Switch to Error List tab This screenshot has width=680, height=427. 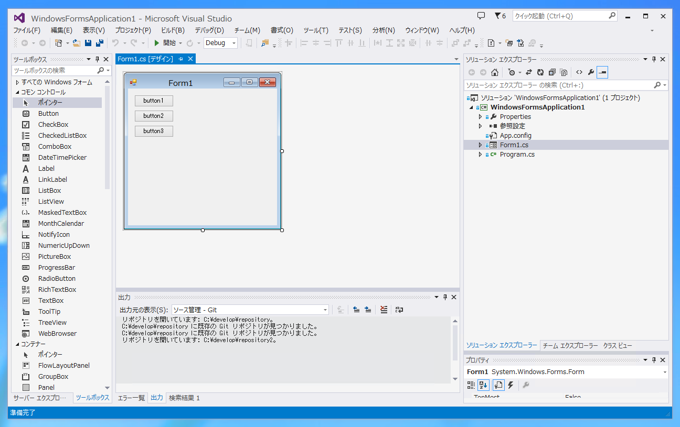pos(131,398)
